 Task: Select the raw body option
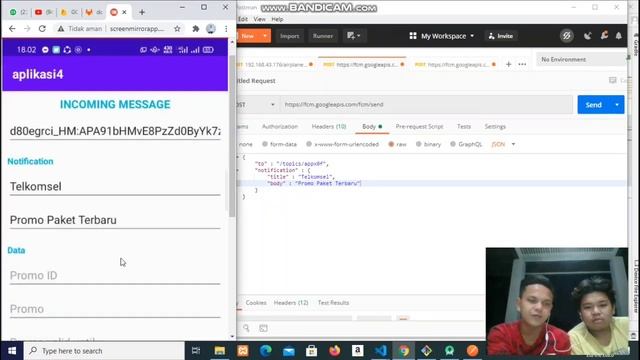point(397,144)
